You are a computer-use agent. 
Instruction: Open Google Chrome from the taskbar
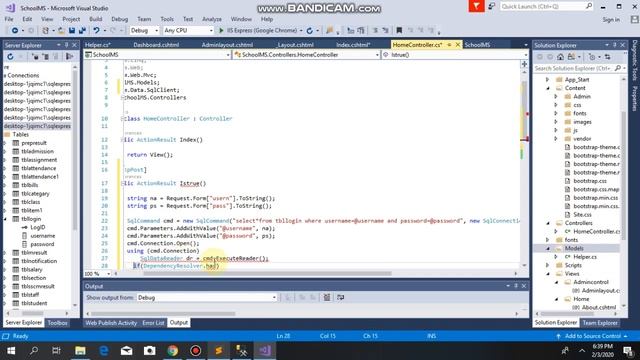point(172,351)
